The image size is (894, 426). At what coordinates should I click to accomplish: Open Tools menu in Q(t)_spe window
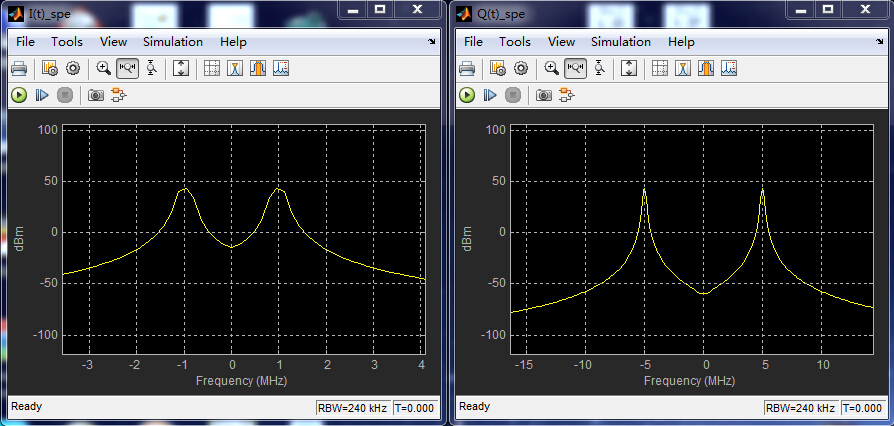pos(515,42)
